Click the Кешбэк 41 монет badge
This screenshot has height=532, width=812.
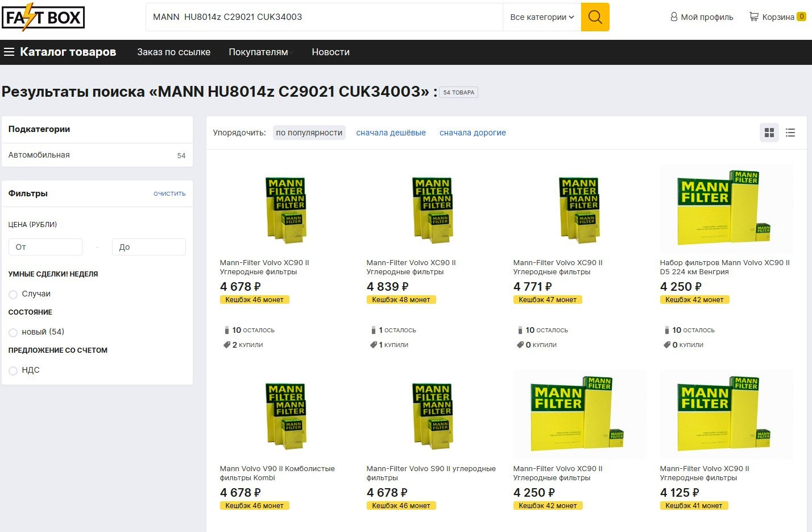pos(694,506)
